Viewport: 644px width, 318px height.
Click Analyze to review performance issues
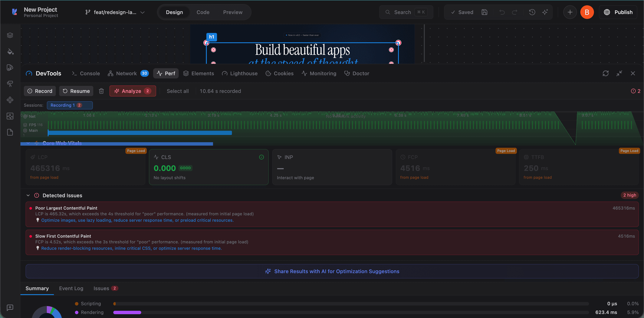click(x=132, y=91)
